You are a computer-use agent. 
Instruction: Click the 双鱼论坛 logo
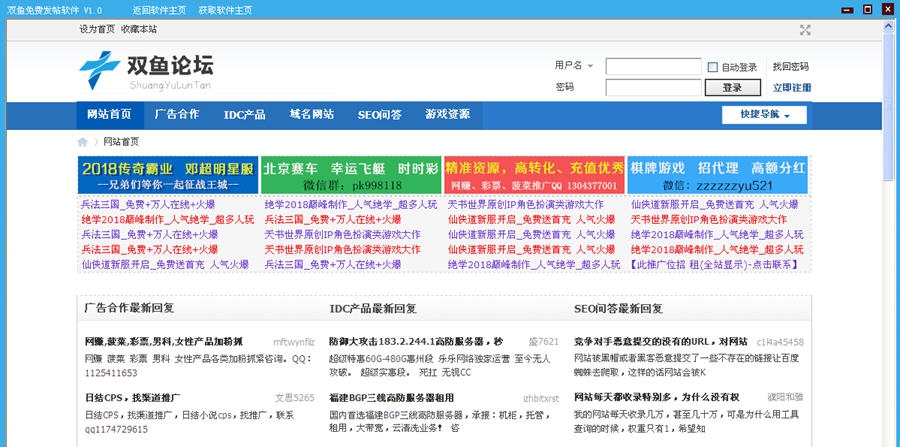[x=146, y=71]
